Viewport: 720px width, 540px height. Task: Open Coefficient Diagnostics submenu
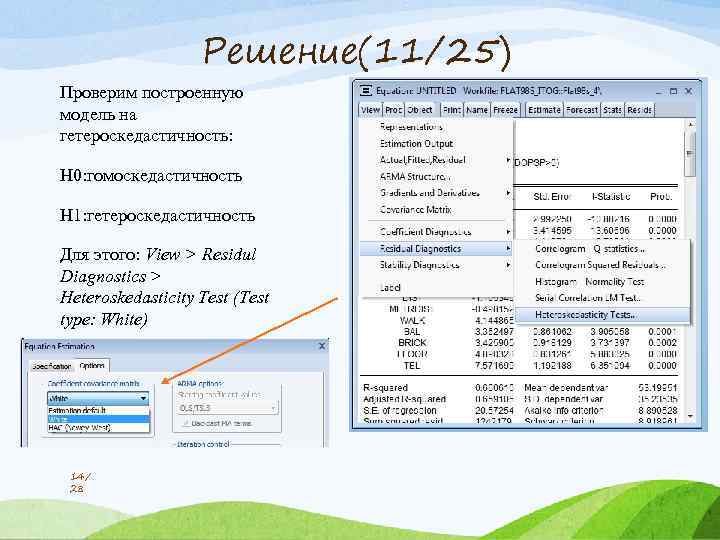tap(436, 232)
